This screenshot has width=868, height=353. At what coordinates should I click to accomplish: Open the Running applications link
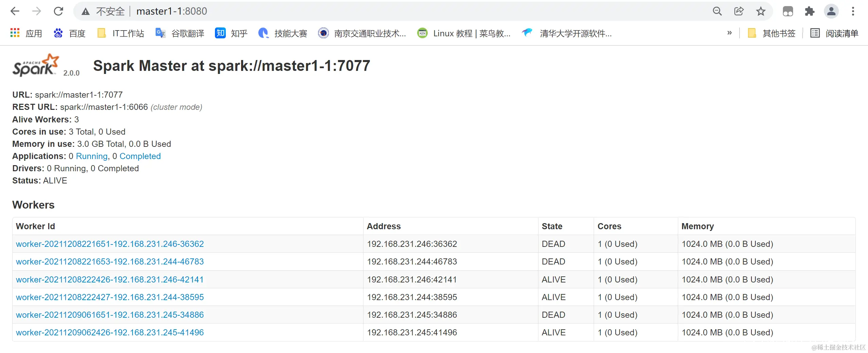pyautogui.click(x=92, y=156)
